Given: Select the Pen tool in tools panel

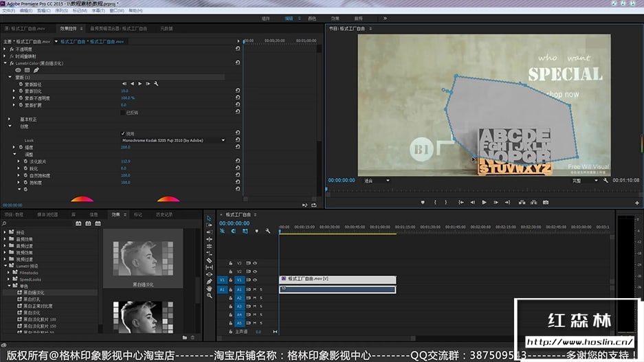Looking at the screenshot, I should pyautogui.click(x=209, y=282).
